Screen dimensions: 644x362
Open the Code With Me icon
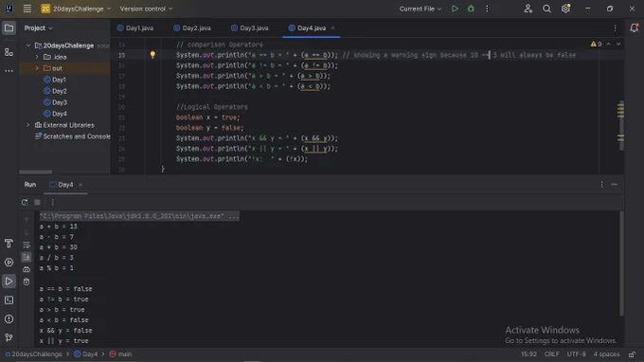click(528, 9)
